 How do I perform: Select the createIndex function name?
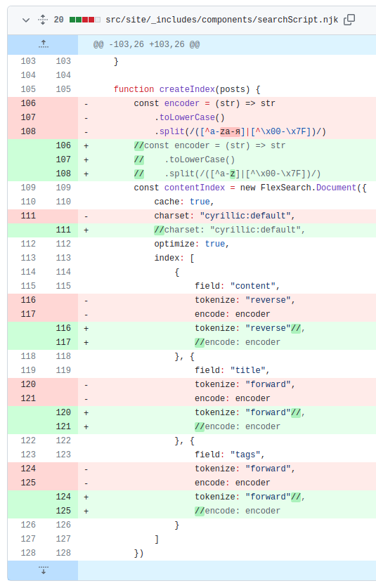pos(187,89)
